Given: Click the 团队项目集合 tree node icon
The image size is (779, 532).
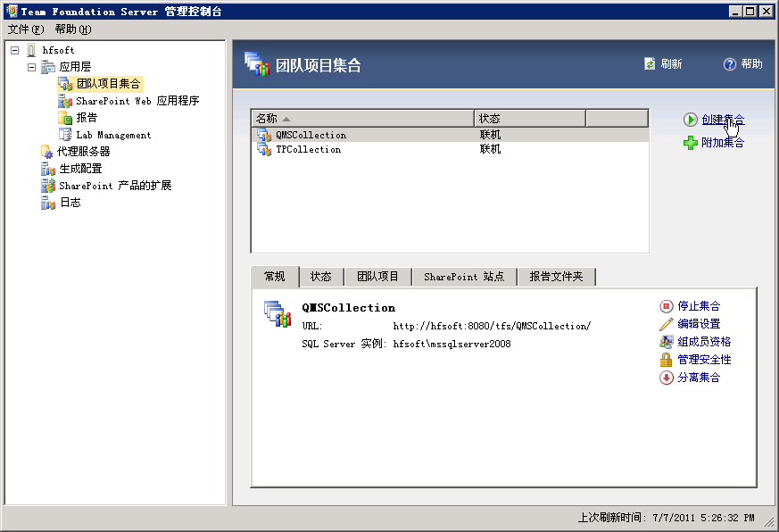Looking at the screenshot, I should click(x=65, y=84).
